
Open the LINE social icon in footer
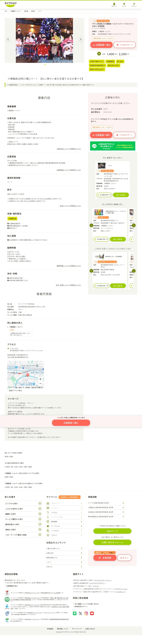75,613
